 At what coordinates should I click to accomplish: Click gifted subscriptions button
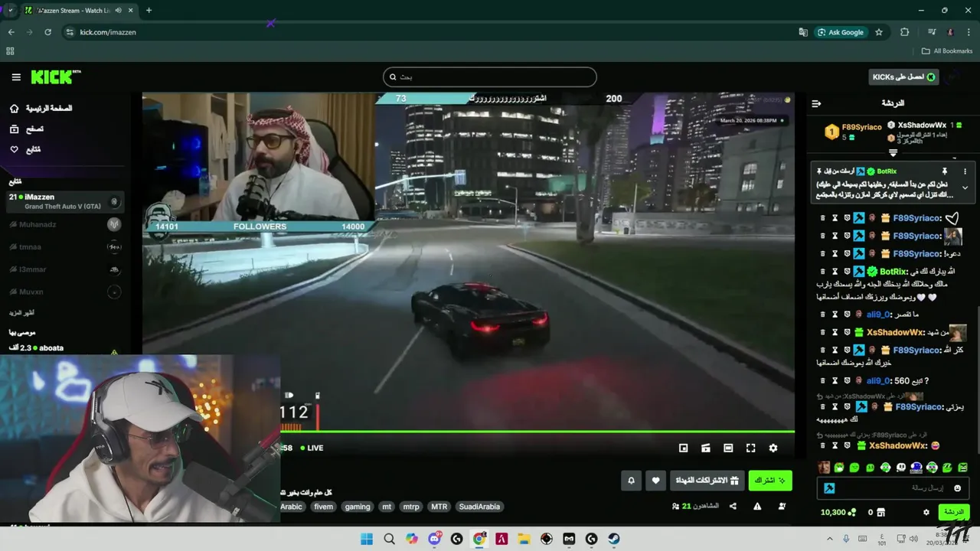[709, 481]
